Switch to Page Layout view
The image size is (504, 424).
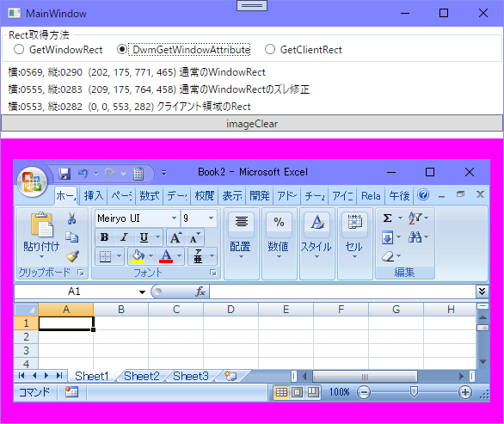click(x=297, y=392)
